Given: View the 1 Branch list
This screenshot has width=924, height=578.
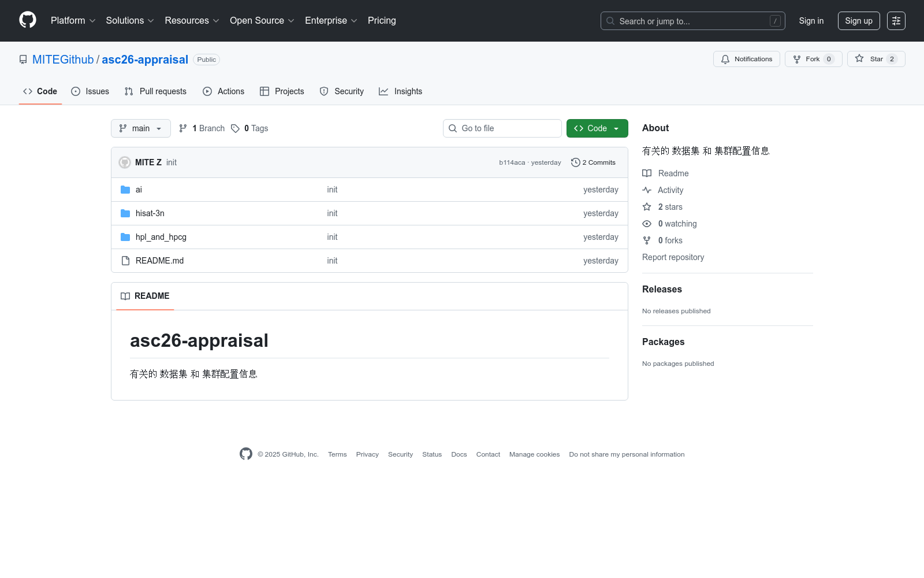Looking at the screenshot, I should (x=202, y=128).
